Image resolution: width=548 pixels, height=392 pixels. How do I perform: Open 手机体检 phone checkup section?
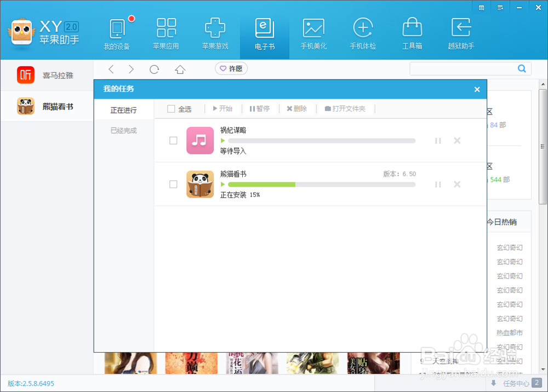coord(363,33)
